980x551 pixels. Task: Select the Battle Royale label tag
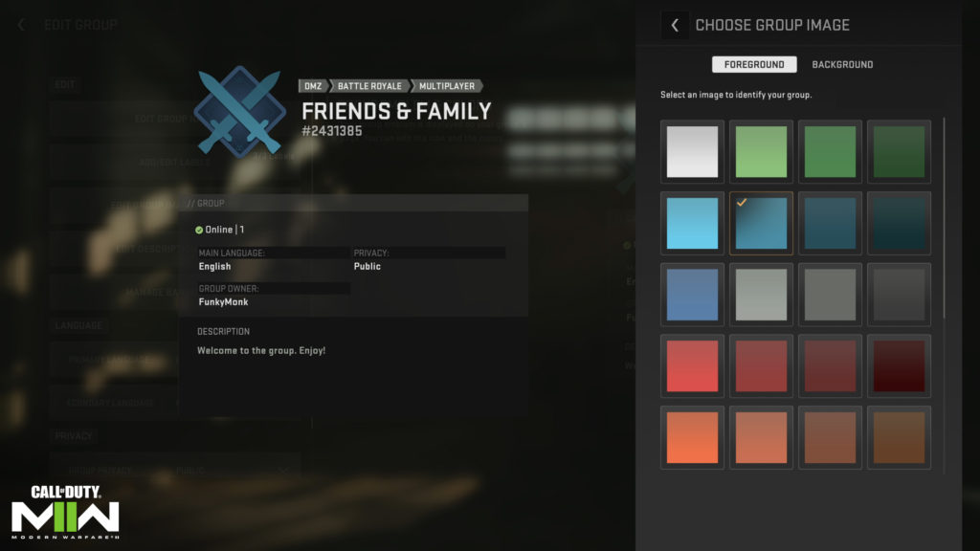point(369,86)
